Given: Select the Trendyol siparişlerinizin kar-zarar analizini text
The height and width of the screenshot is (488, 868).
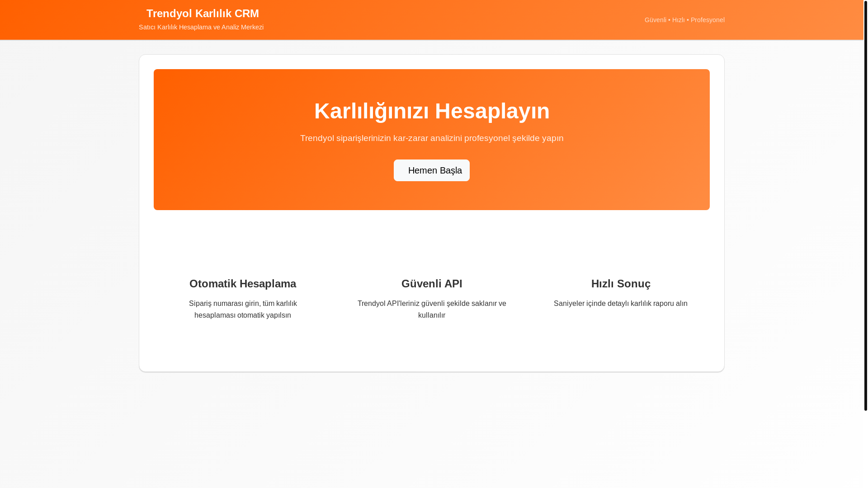Looking at the screenshot, I should [432, 138].
